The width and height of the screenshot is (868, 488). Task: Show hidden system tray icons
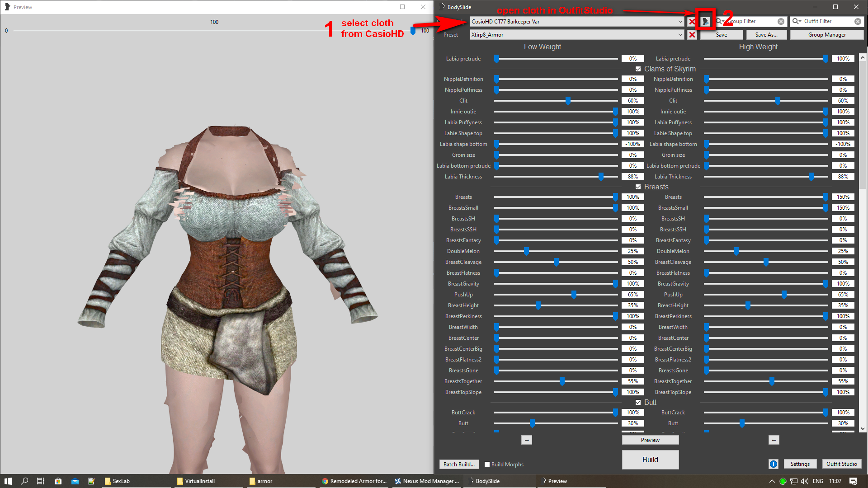[x=772, y=481]
